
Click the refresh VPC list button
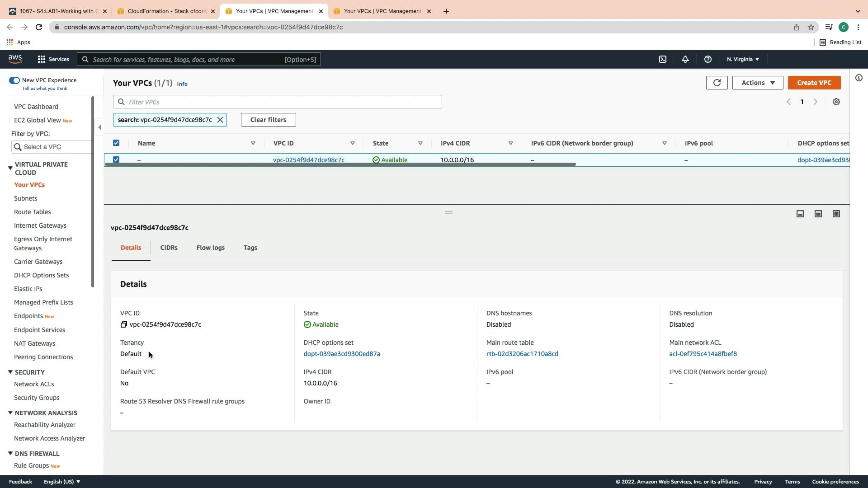[717, 83]
